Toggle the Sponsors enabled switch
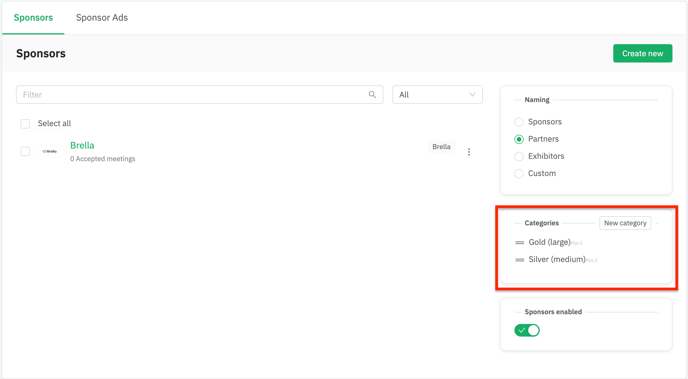 point(527,330)
